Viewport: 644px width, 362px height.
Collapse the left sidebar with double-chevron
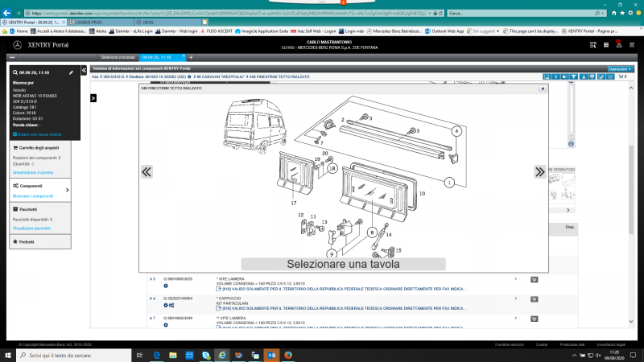click(x=85, y=71)
